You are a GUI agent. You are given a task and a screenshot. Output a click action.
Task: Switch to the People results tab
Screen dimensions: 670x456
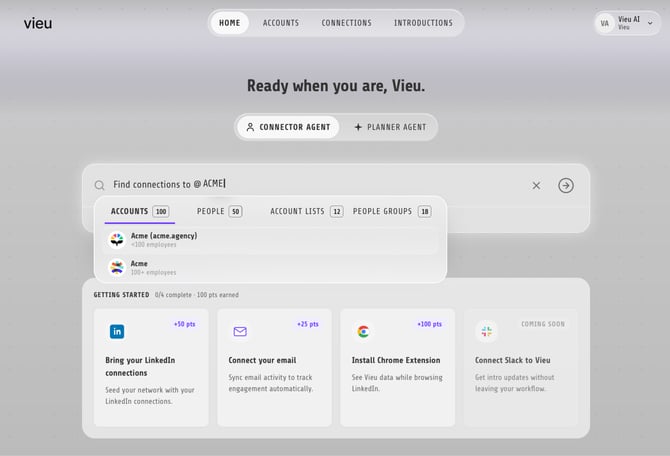click(x=220, y=211)
